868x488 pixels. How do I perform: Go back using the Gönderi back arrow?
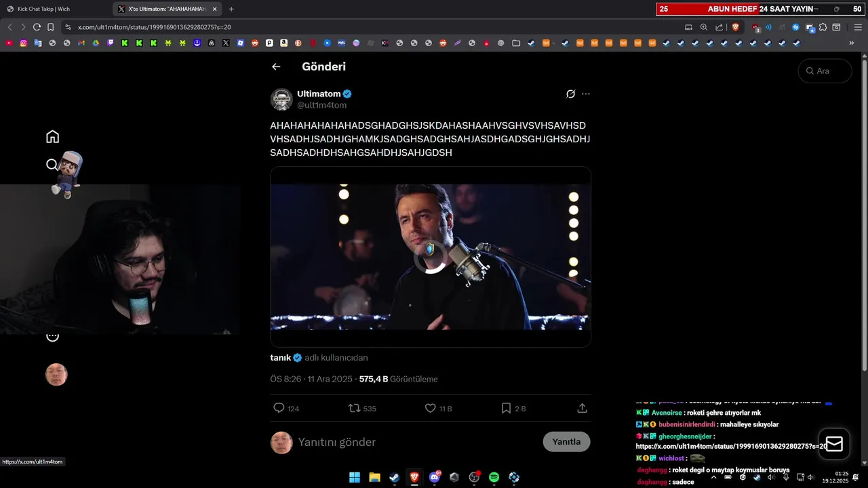coord(276,66)
